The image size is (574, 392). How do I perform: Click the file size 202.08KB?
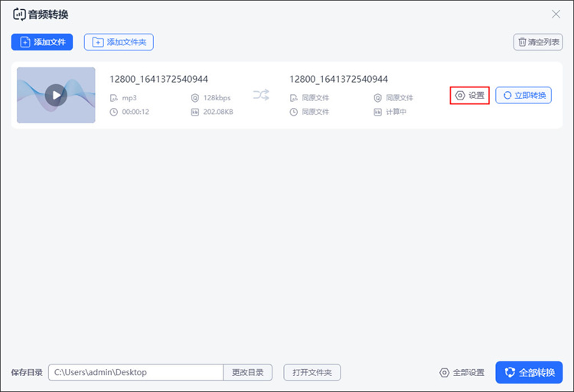[x=218, y=112]
